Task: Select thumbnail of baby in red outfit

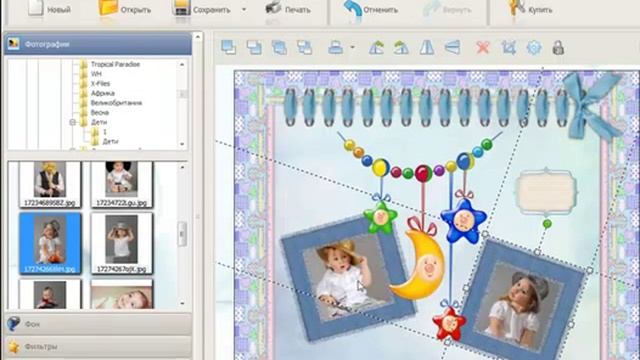Action: click(50, 294)
